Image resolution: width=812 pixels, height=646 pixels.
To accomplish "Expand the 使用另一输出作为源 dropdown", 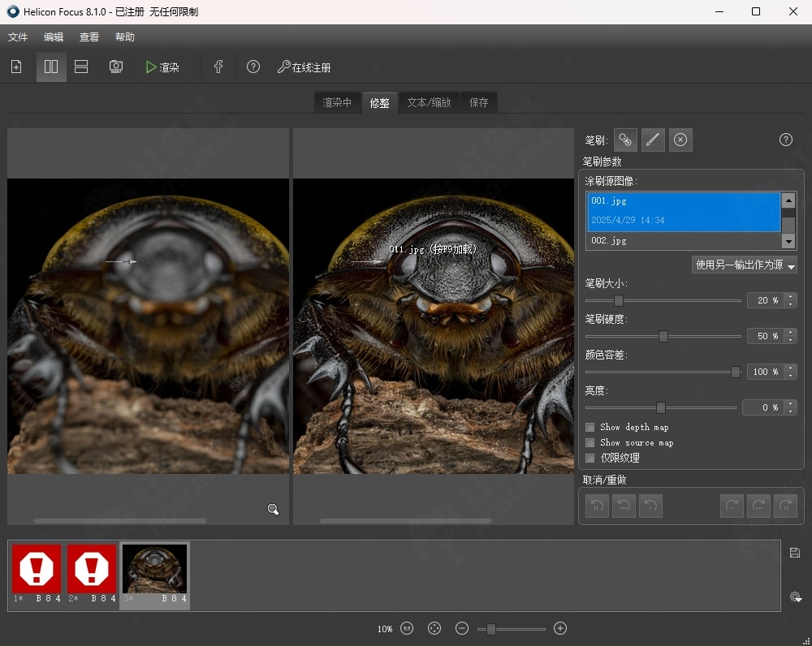I will click(x=744, y=265).
